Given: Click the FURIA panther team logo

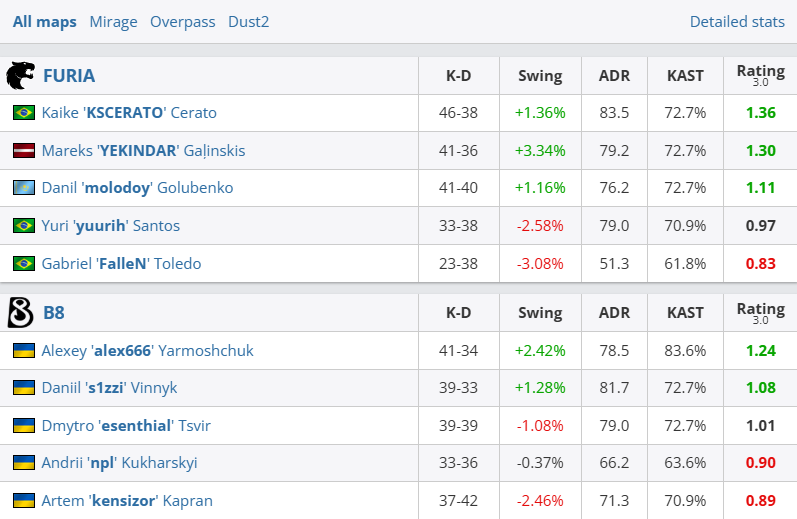Looking at the screenshot, I should [21, 76].
